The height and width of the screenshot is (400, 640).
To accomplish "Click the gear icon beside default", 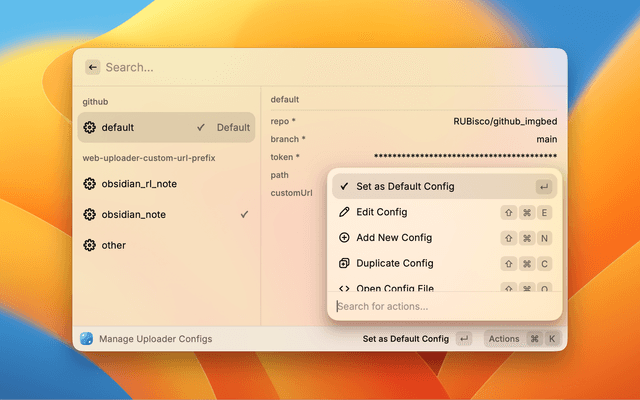I will (x=89, y=128).
